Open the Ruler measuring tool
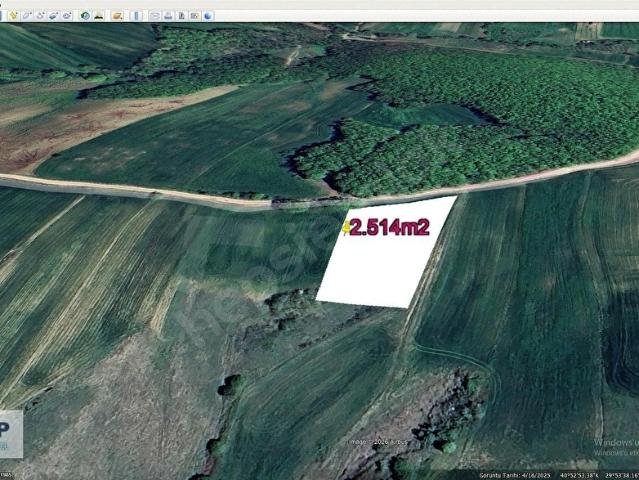This screenshot has width=639, height=480. [x=136, y=15]
